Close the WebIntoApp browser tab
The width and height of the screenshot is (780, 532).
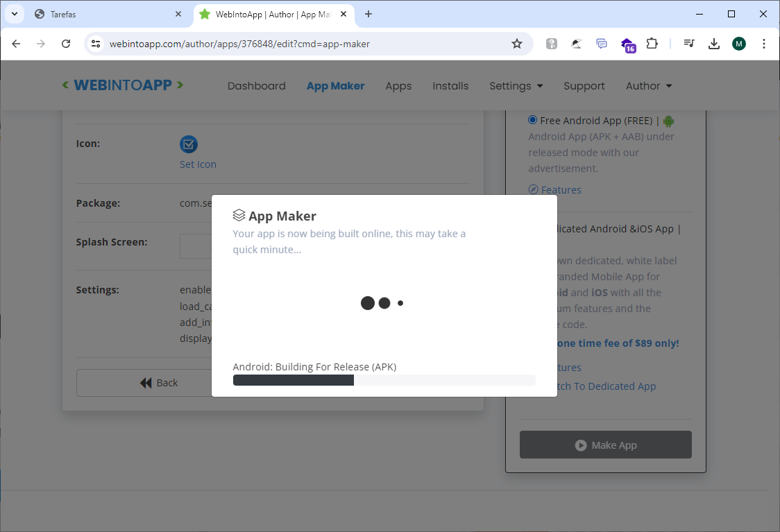344,15
